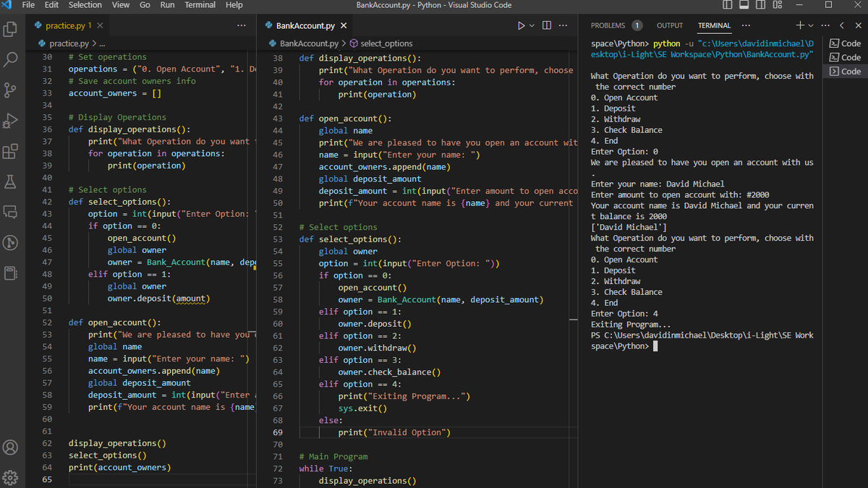
Task: Click owner.deposit(amount) in practice.py
Action: point(159,299)
